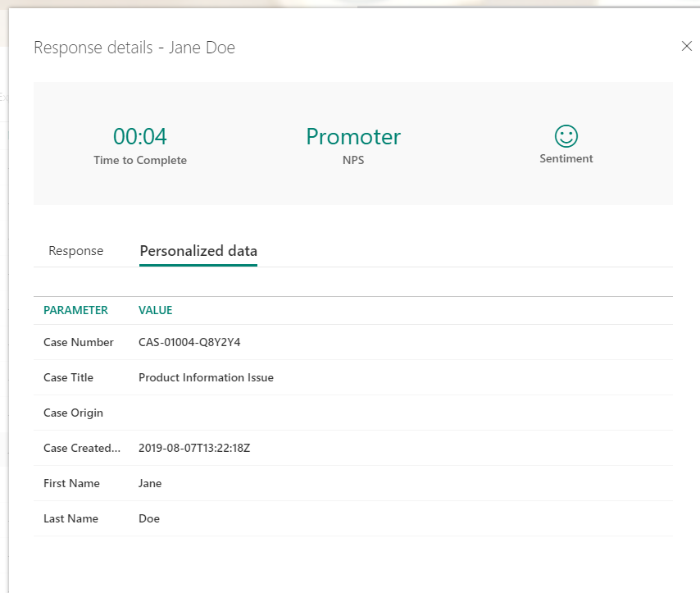
Task: Click the NPS label under Promoter
Action: tap(353, 160)
